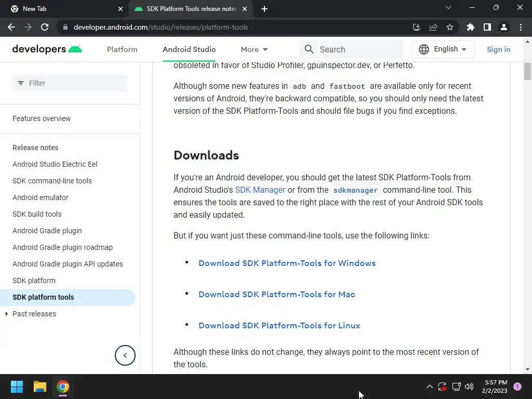This screenshot has width=532, height=399.
Task: Download SDK Platform-Tools for Linux
Action: (279, 325)
